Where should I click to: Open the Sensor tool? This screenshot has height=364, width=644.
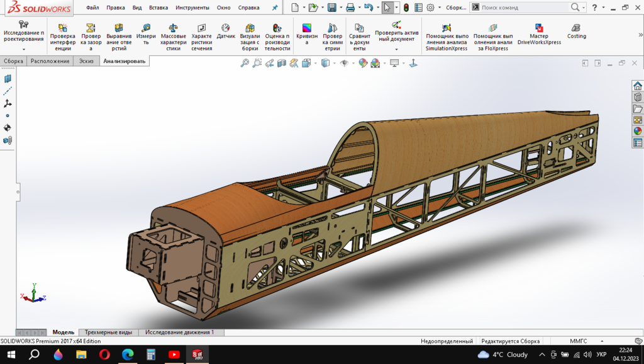click(x=226, y=29)
